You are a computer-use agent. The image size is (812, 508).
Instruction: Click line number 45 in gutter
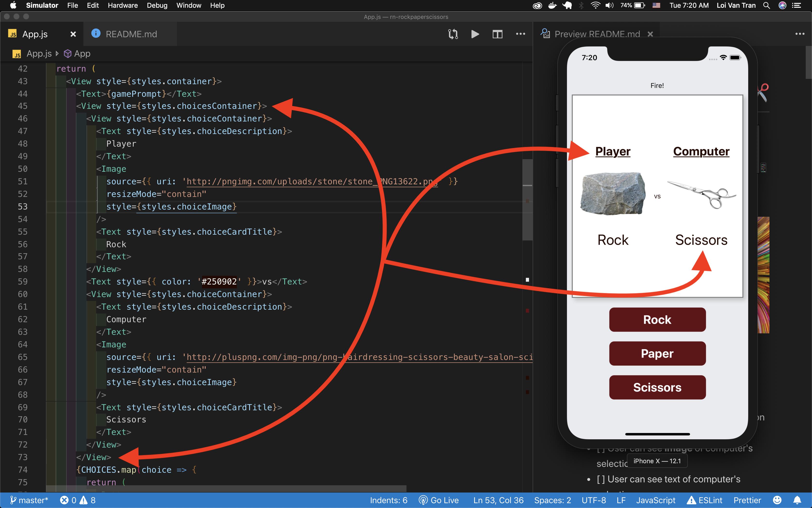point(22,106)
